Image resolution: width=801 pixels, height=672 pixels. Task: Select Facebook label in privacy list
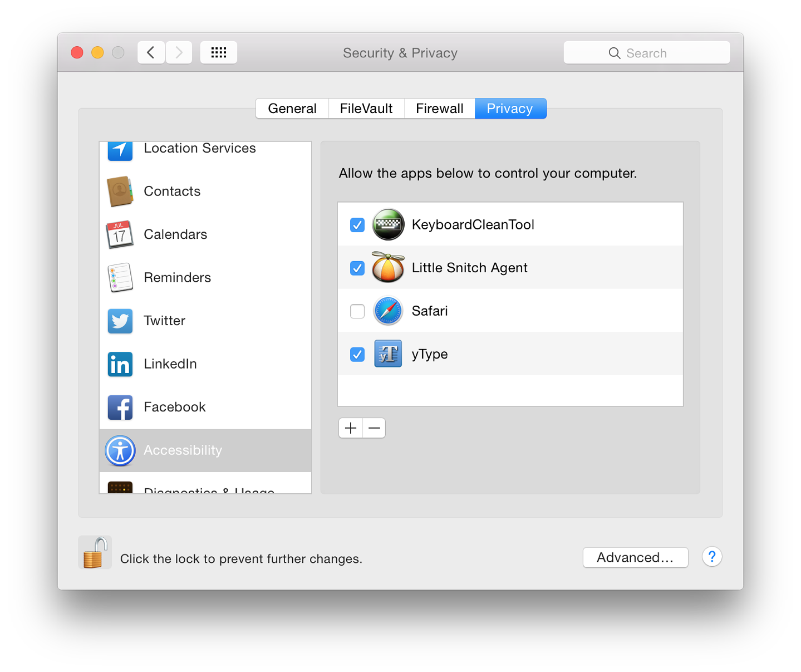[x=175, y=407]
